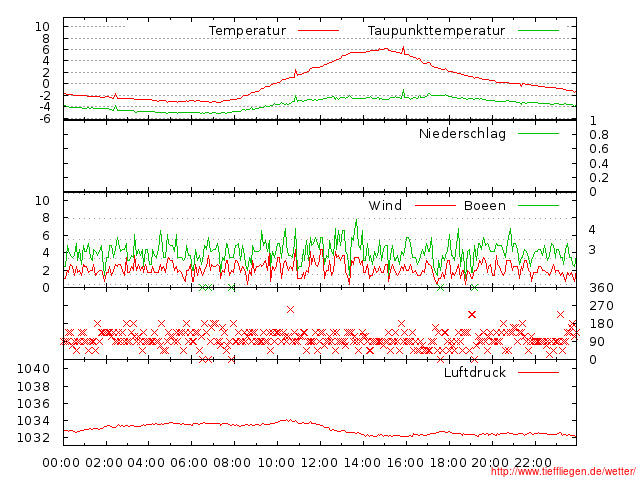Click the 14:00 time axis label
This screenshot has height=480, width=640.
(362, 463)
